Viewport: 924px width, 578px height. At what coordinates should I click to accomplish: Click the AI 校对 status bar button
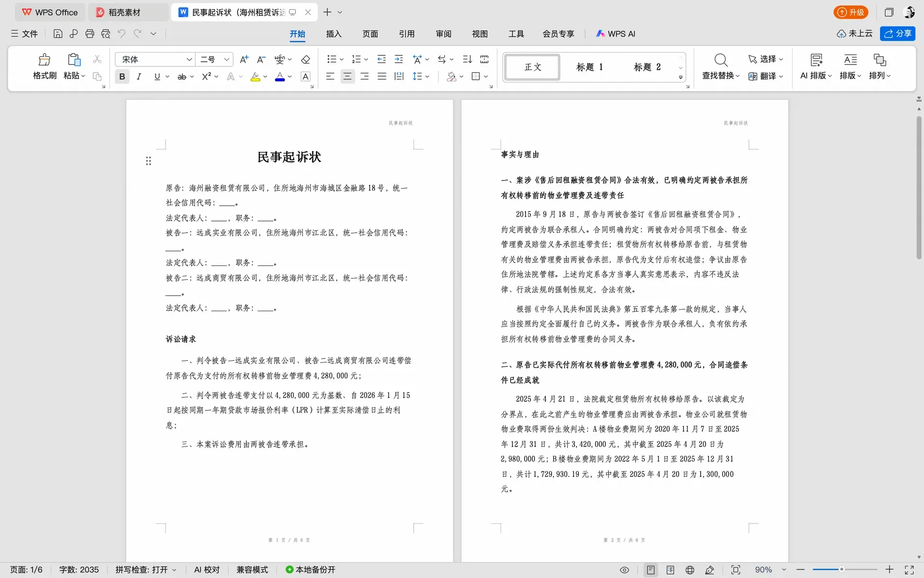(x=207, y=570)
